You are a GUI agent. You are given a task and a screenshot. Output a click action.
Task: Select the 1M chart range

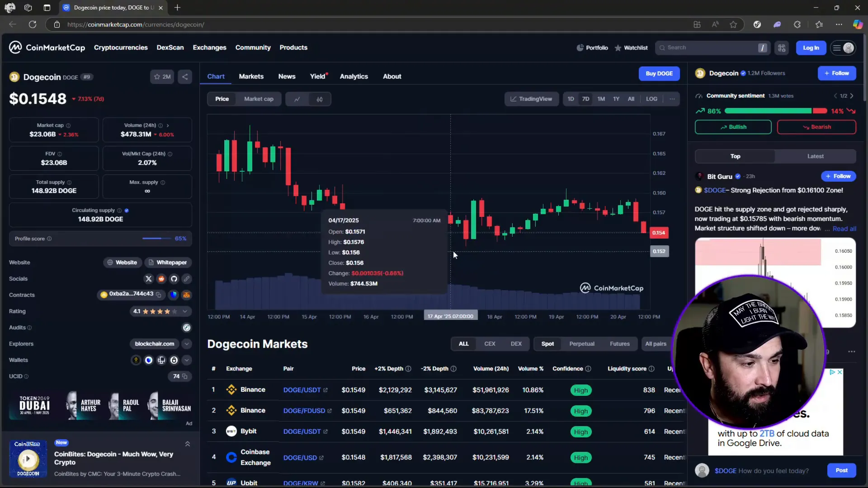coord(601,99)
